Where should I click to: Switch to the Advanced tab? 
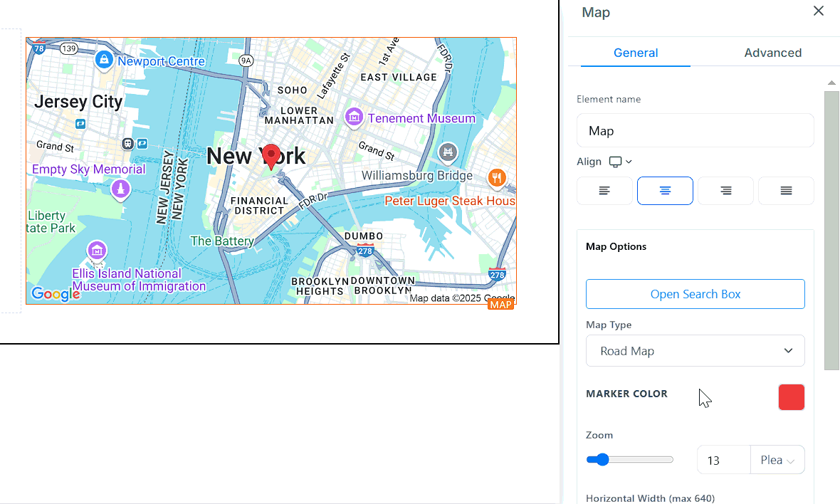[x=772, y=53]
